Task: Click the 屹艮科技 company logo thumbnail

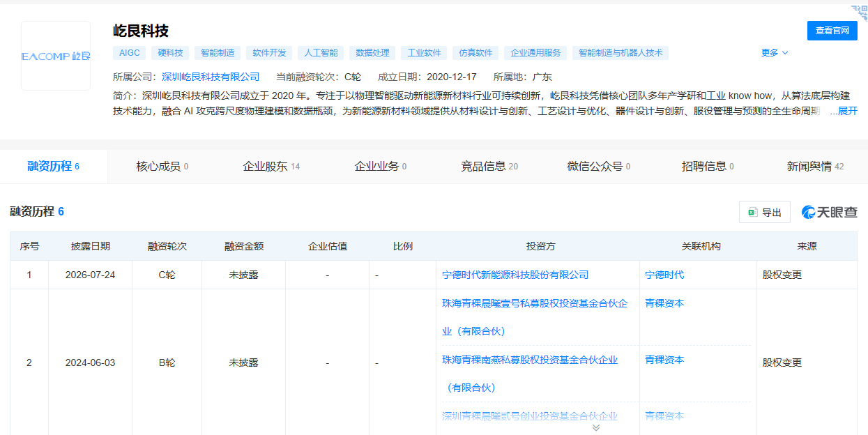Action: click(x=56, y=56)
